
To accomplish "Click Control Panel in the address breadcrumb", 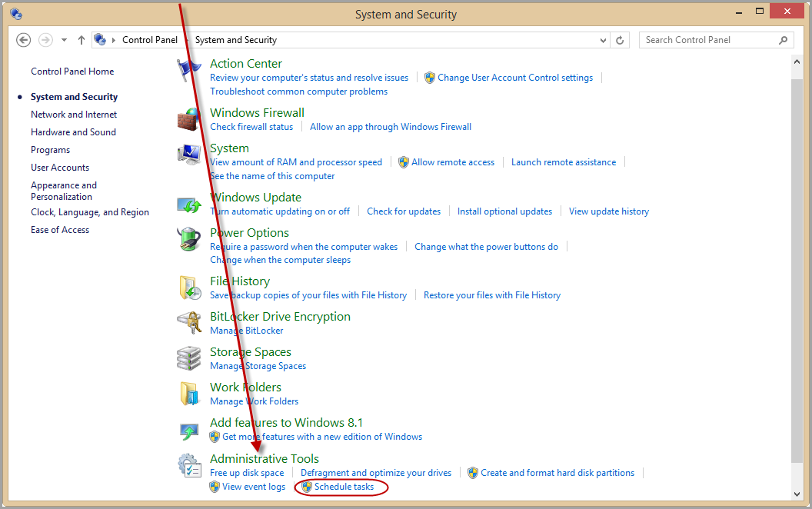I will pyautogui.click(x=150, y=40).
